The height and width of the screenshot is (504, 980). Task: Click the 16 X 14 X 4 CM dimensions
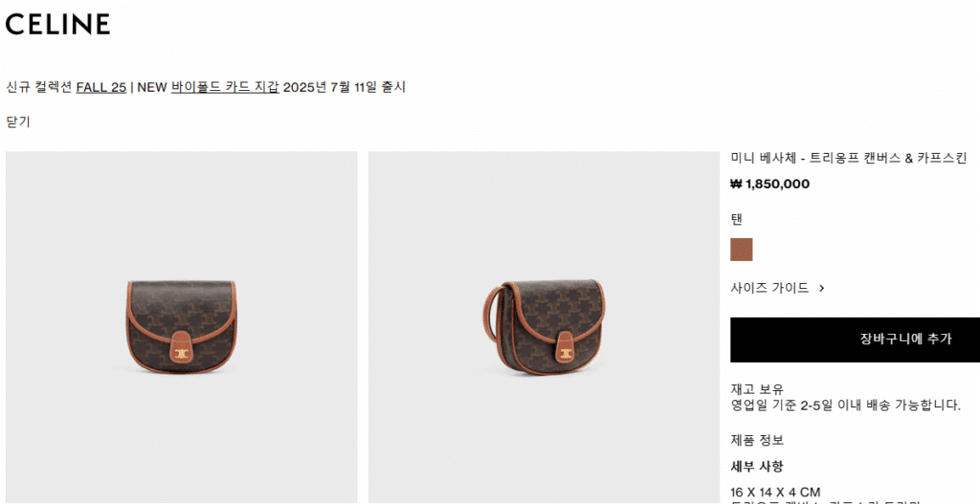(775, 493)
